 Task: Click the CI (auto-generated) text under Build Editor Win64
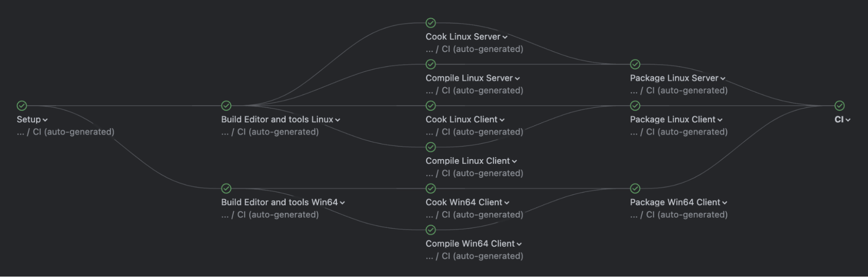click(x=278, y=215)
